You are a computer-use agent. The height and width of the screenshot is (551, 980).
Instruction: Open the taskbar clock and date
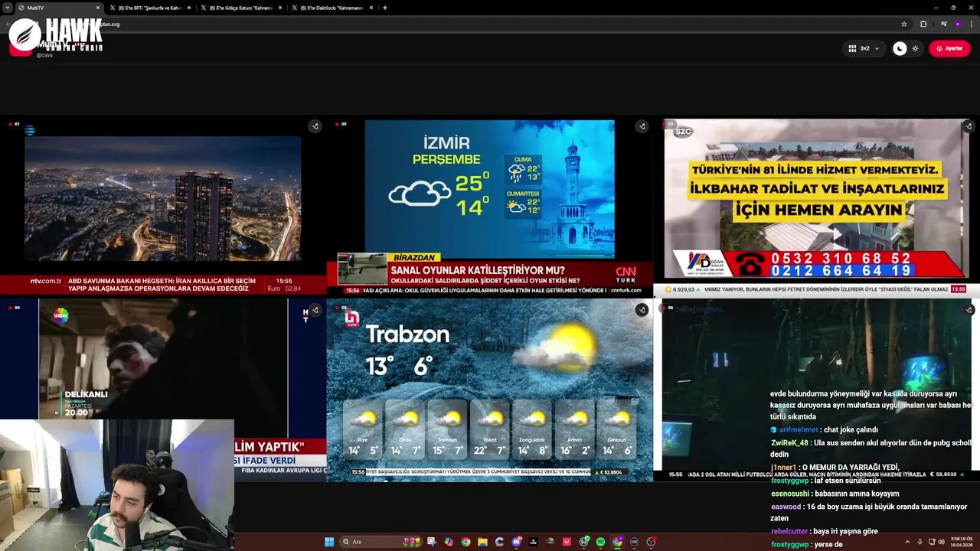point(963,542)
